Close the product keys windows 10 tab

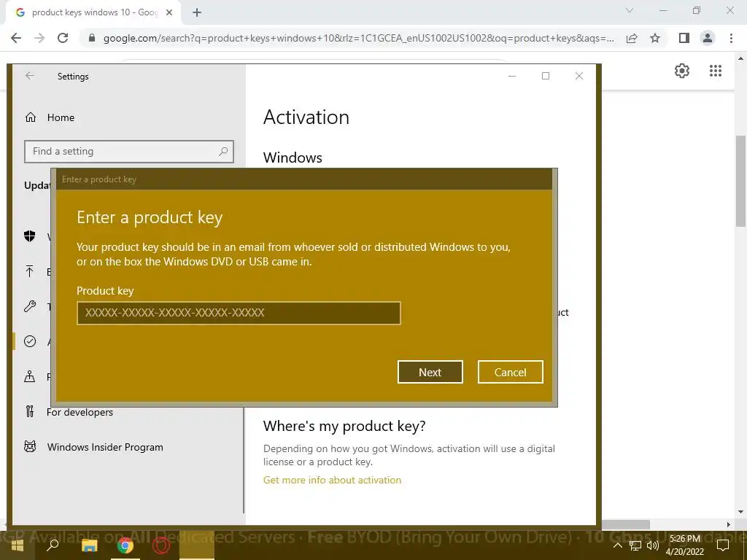click(169, 13)
